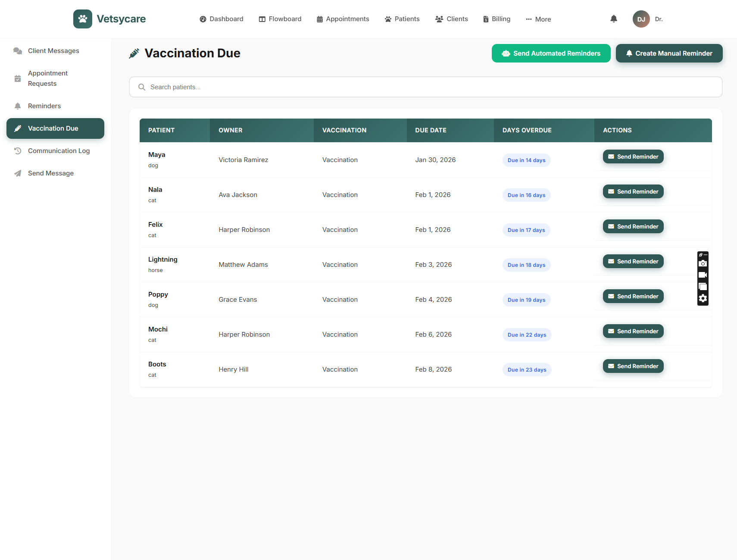The height and width of the screenshot is (560, 737).
Task: Click the DJ user avatar
Action: pos(641,19)
